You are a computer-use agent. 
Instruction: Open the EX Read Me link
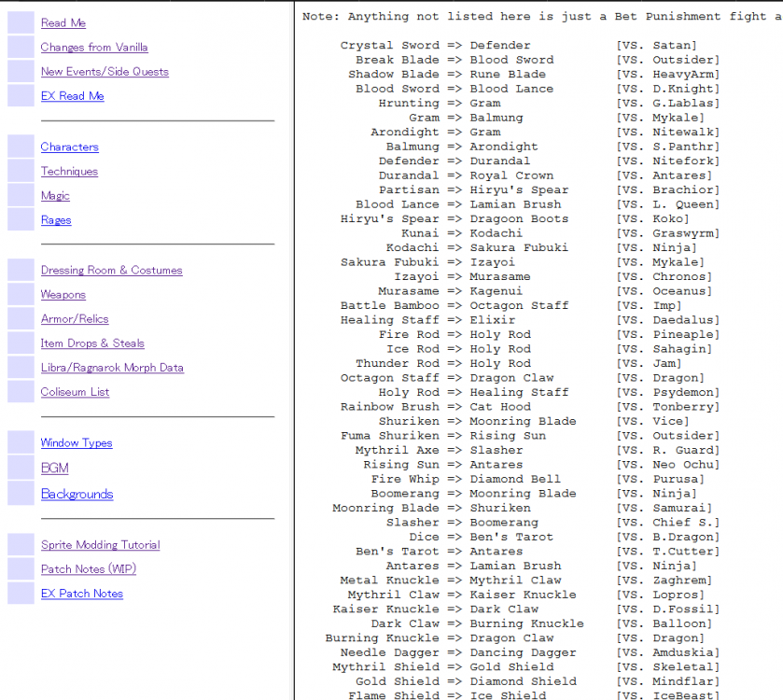pos(73,96)
